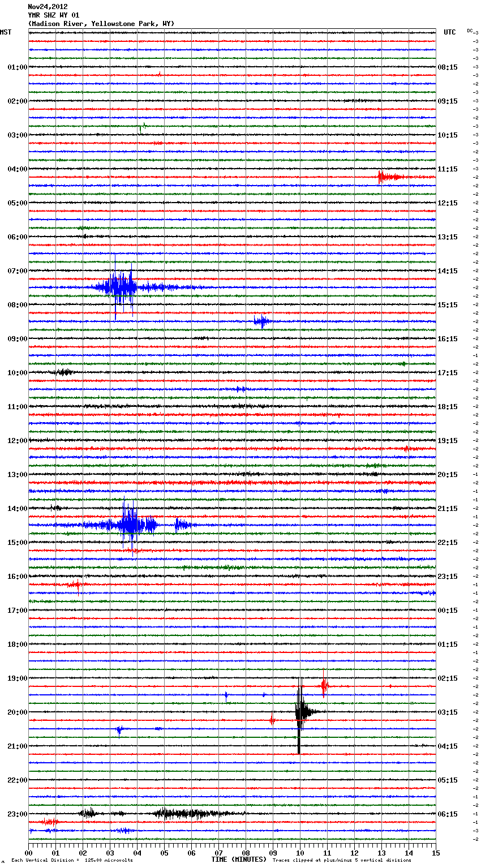Screen dimensions: 481x868
Task: Select the 07:00 MST time label
Action: tap(18, 271)
